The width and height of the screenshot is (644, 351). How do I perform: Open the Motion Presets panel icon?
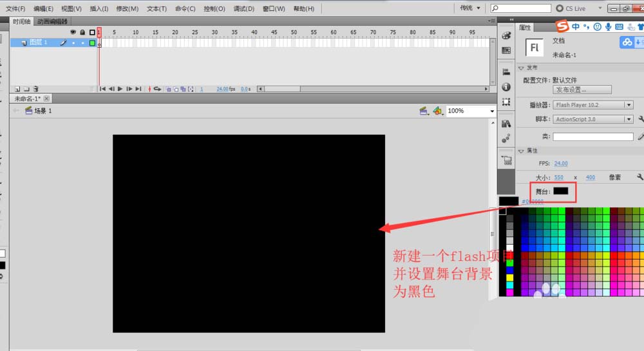click(506, 138)
